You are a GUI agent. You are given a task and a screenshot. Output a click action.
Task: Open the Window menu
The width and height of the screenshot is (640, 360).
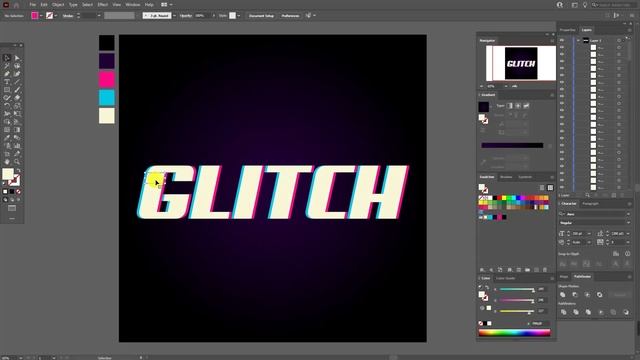click(x=133, y=4)
